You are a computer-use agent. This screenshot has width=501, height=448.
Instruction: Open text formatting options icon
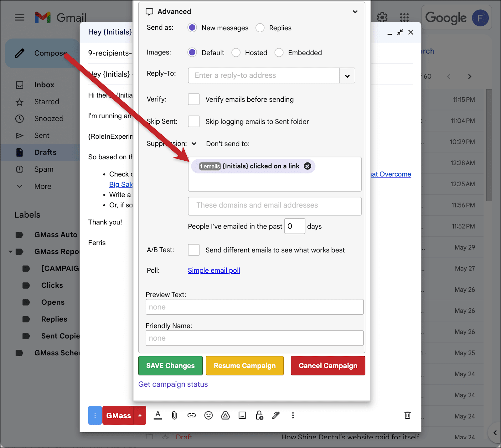pyautogui.click(x=158, y=415)
